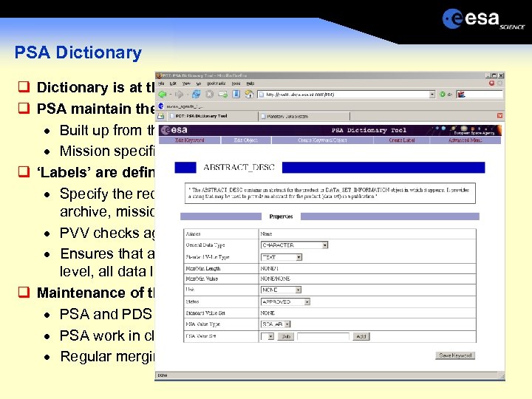Click the Sub button in PSA Value Set row
532x399 pixels.
pyautogui.click(x=286, y=336)
